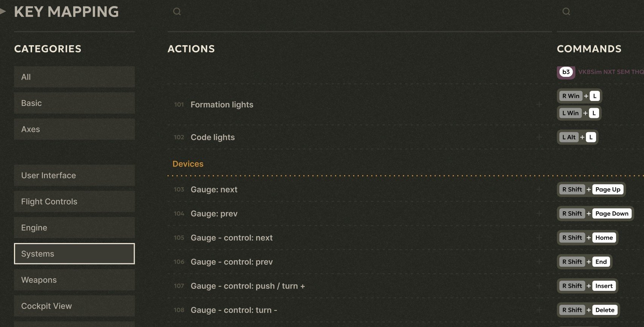Open the search icon above the Commands column
Screen dimensions: 644x327
566,12
